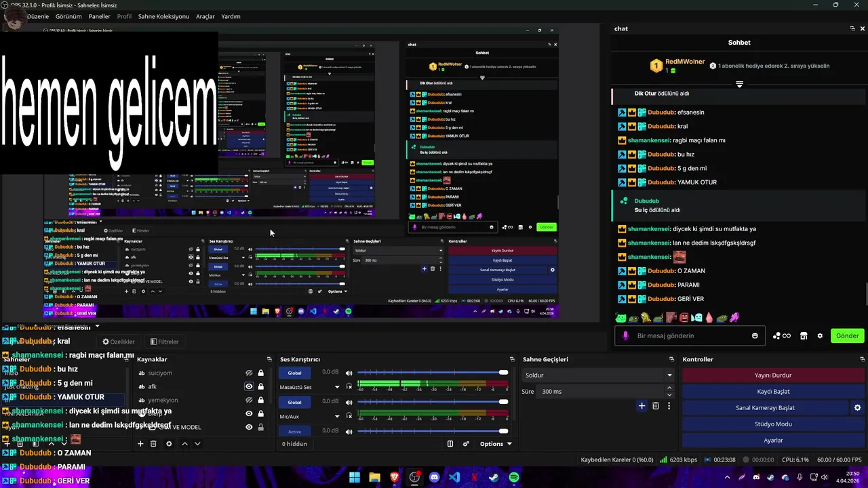868x488 pixels.
Task: Unlock the suiciyom source lock
Action: (260, 373)
